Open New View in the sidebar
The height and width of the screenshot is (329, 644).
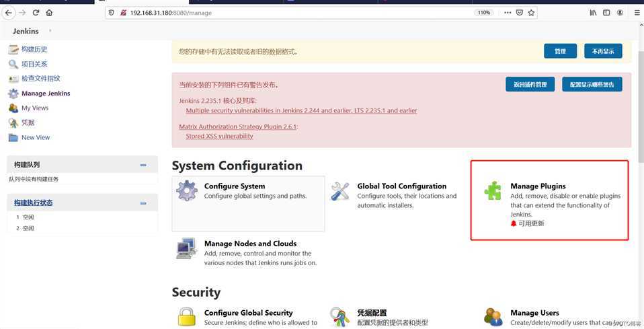(x=36, y=137)
